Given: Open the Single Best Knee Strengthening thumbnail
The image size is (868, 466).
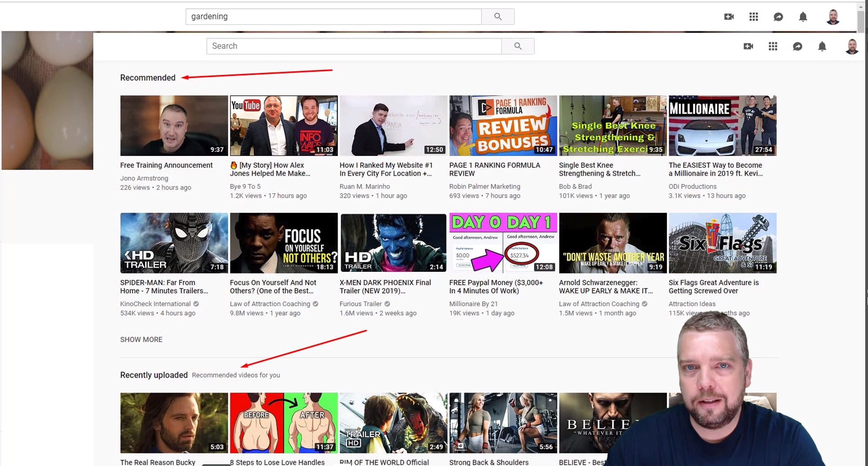Looking at the screenshot, I should coord(613,126).
